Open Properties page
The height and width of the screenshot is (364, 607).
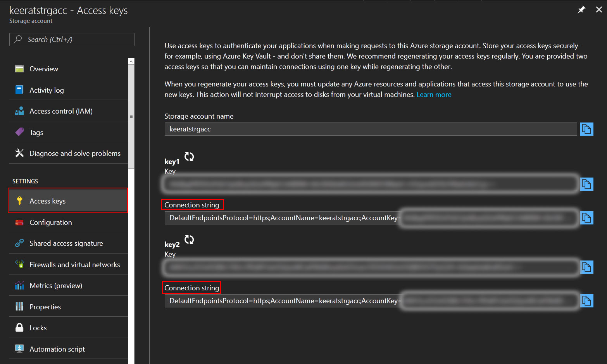click(x=69, y=307)
